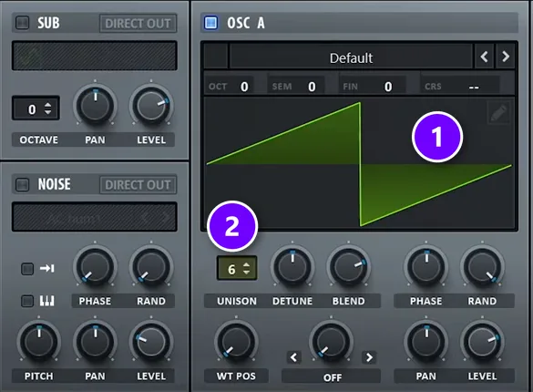
Task: Enable the SUB oscillator checkbox
Action: pyautogui.click(x=23, y=23)
